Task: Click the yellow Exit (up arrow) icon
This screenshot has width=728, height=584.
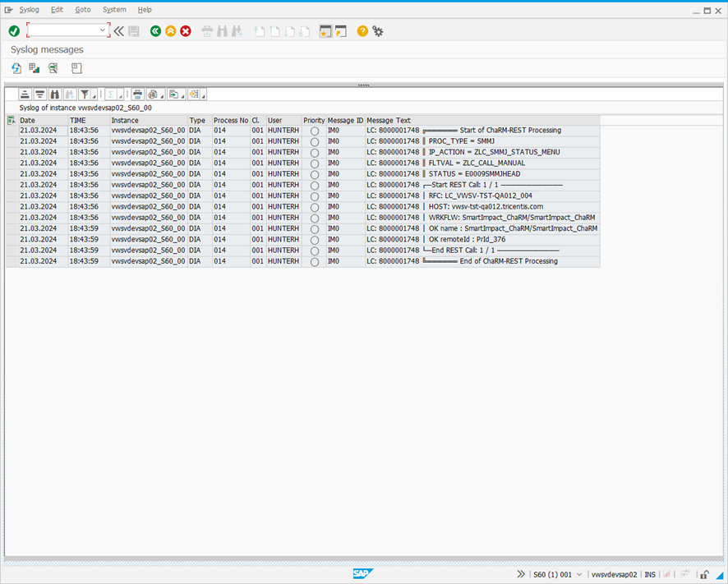Action: point(170,31)
